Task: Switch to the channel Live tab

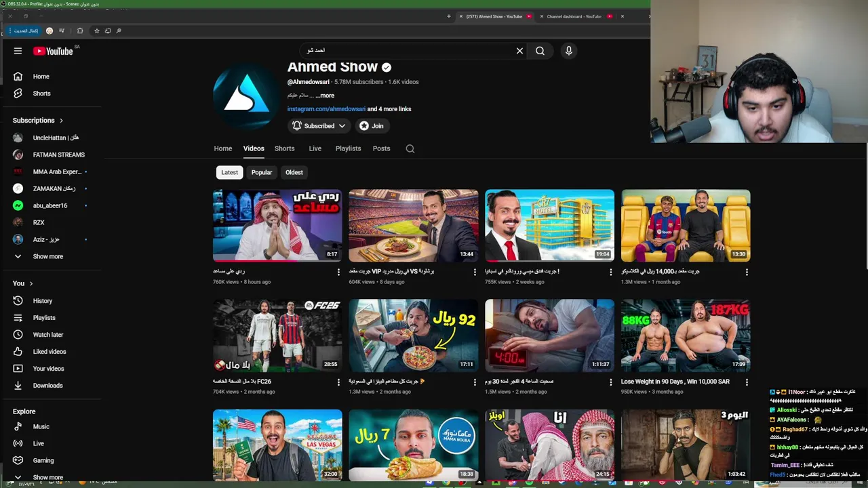Action: 315,148
